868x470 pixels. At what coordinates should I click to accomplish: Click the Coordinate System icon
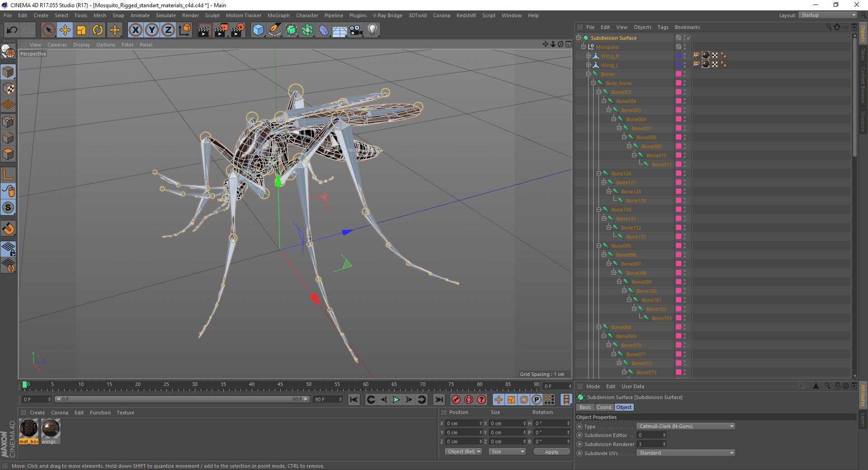(184, 30)
